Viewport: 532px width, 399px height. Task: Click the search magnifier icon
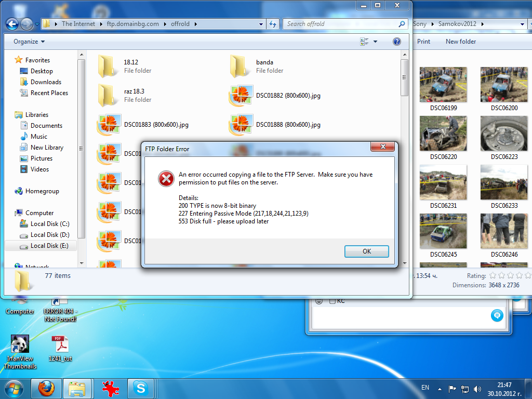(x=402, y=24)
